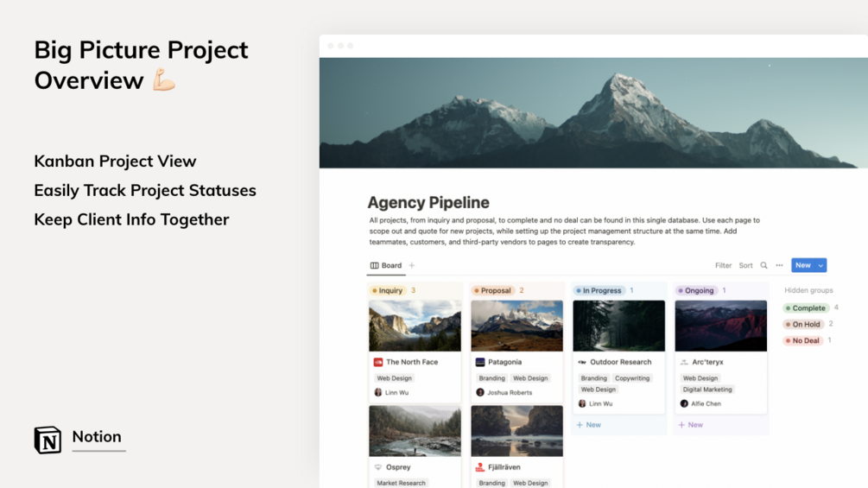Screen dimensions: 868x488
Task: Open the Sort option
Action: pyautogui.click(x=745, y=265)
